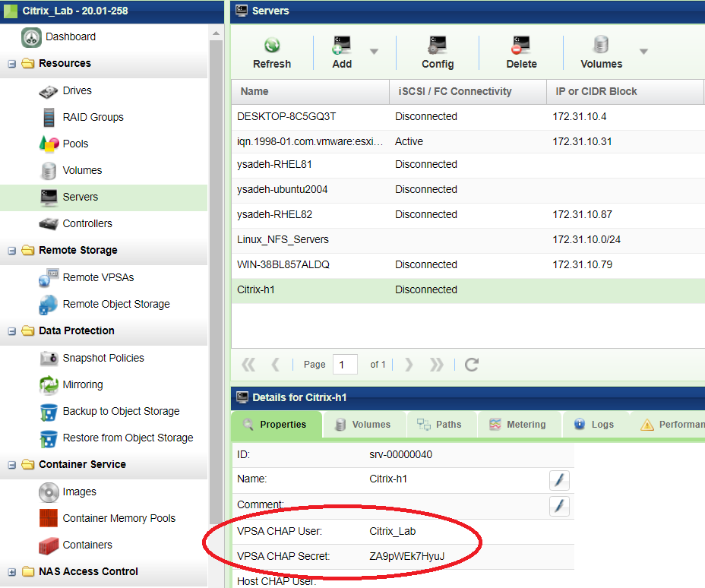Click the Refresh toolbar button

point(272,53)
